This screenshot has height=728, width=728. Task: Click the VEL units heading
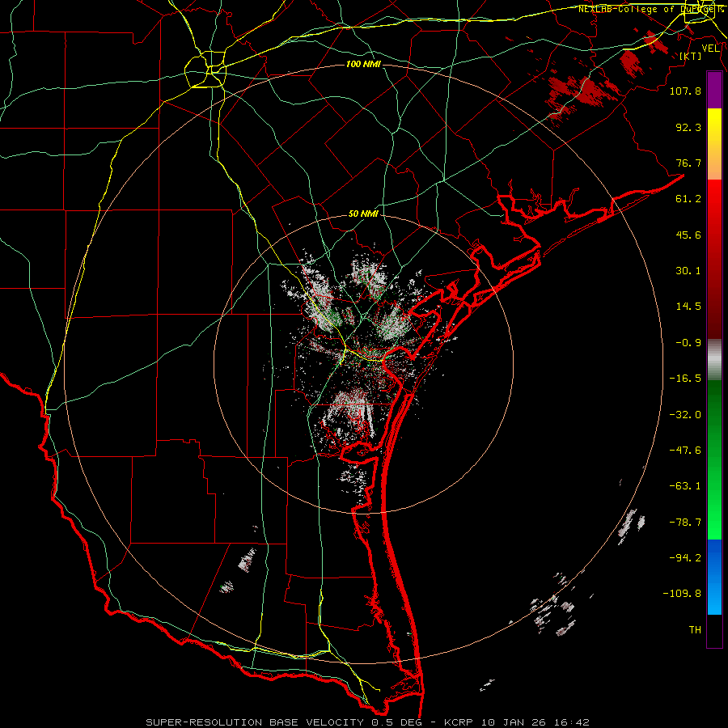[710, 49]
